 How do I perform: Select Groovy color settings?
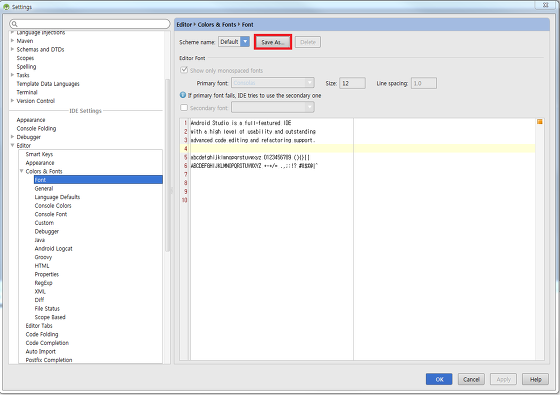pos(43,257)
